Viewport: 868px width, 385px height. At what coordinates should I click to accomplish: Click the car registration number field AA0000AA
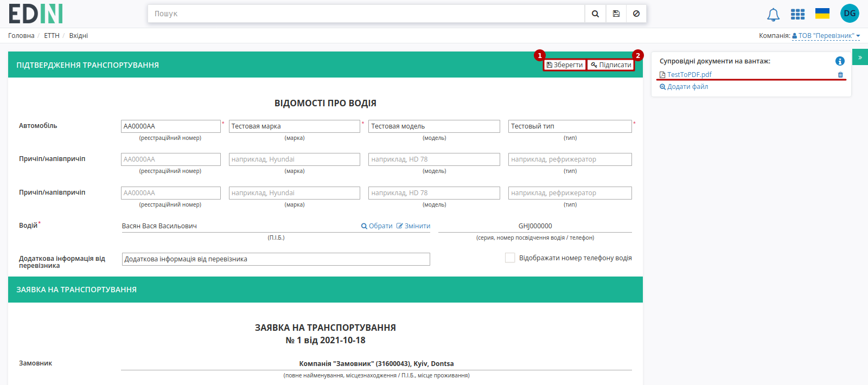[171, 126]
